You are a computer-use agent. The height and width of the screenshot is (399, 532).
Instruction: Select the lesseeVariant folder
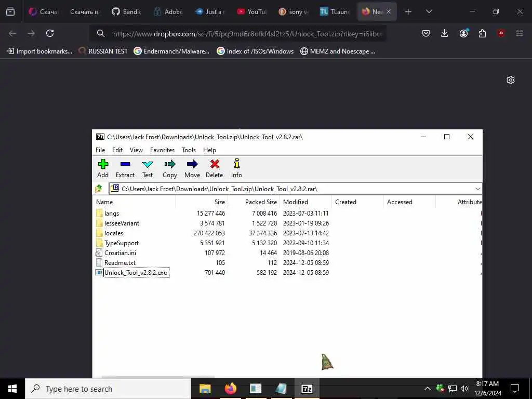click(122, 223)
